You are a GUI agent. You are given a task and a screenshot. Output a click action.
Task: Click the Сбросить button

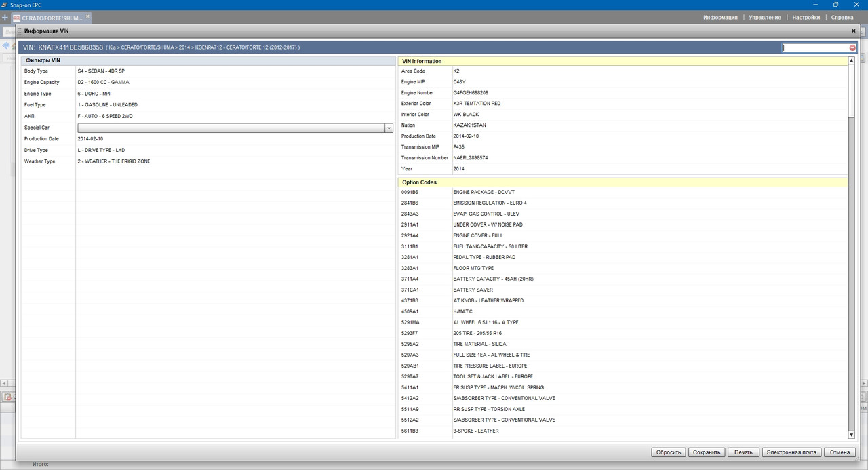(x=668, y=452)
